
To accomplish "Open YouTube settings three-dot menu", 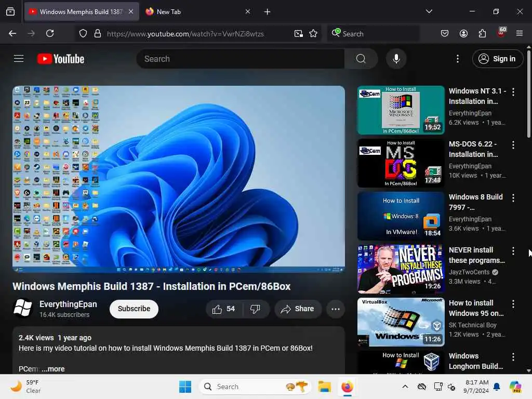I will [x=457, y=59].
